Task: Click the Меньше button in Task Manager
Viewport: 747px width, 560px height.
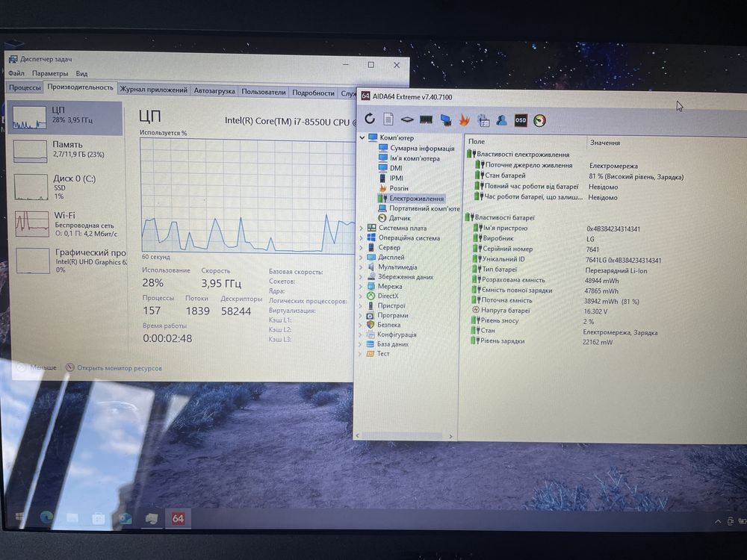Action: click(x=37, y=367)
